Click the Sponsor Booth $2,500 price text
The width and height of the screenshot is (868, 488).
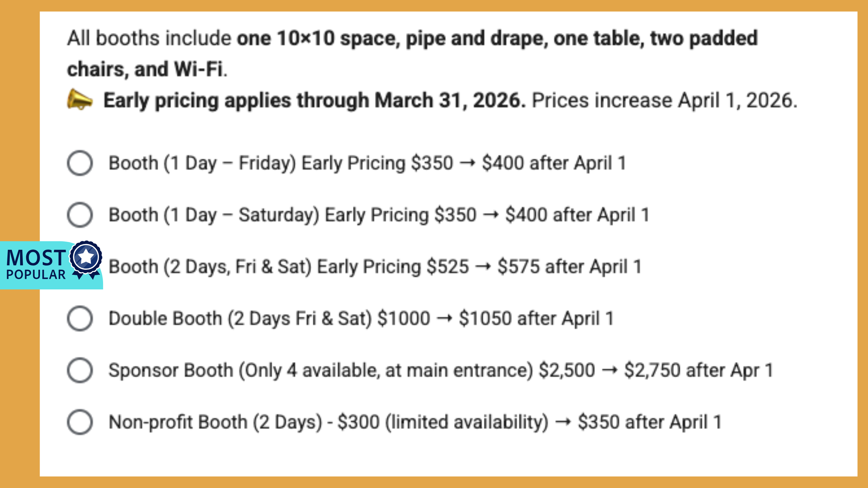(x=567, y=370)
